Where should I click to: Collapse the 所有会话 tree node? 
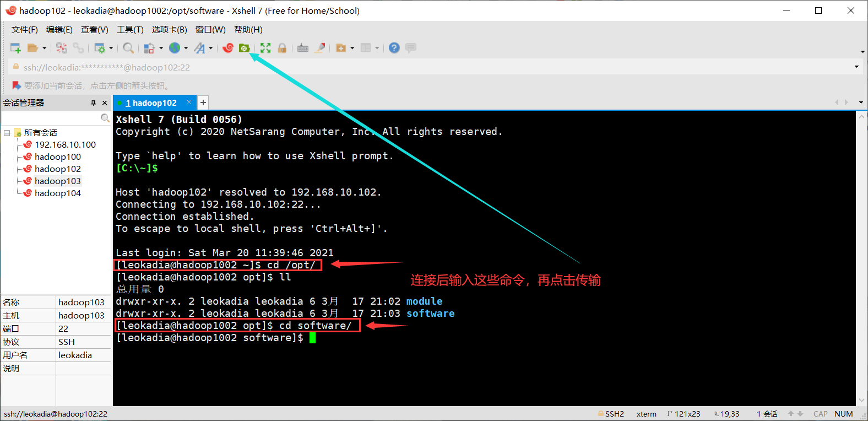click(7, 133)
